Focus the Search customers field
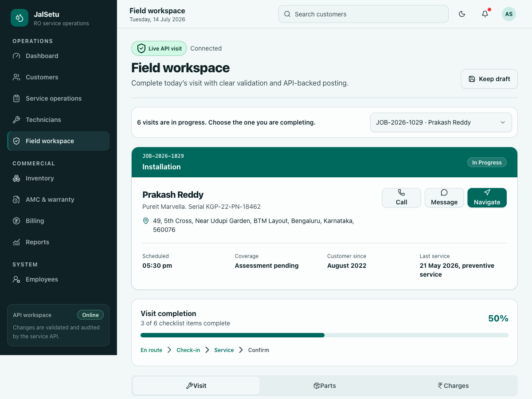Viewport: 532px width, 399px height. [x=364, y=14]
